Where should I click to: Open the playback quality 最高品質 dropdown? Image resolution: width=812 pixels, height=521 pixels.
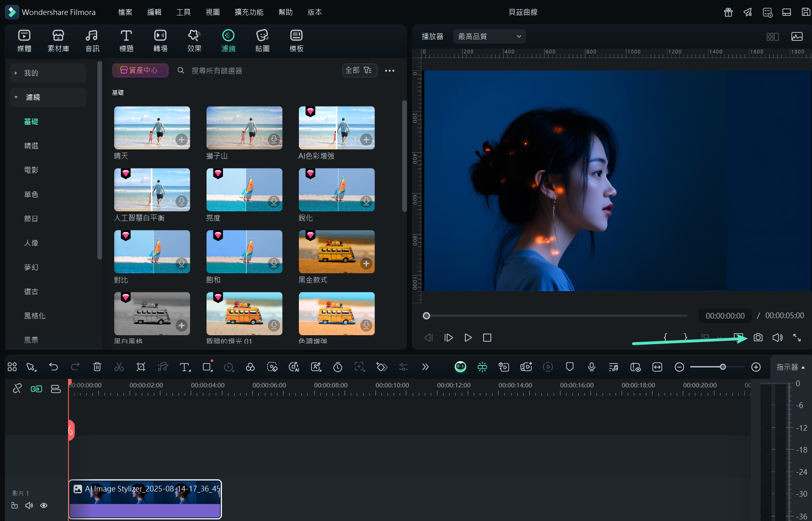(x=490, y=36)
